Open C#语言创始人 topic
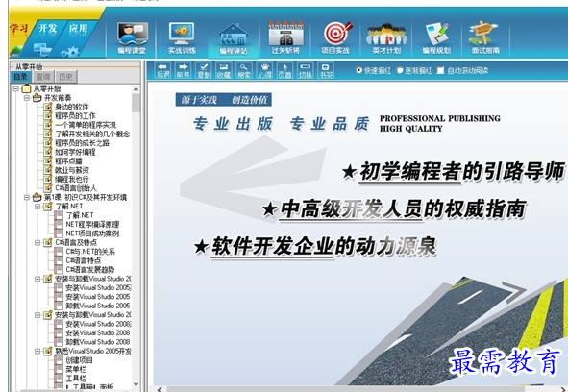Viewport: 568px width, 392px height. tap(76, 188)
